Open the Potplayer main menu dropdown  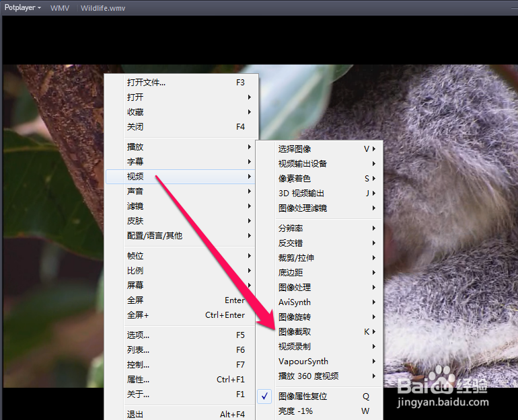(22, 7)
